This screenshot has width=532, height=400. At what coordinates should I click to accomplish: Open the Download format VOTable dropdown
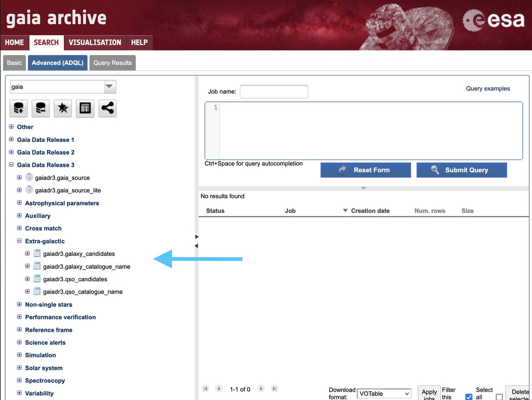[384, 393]
